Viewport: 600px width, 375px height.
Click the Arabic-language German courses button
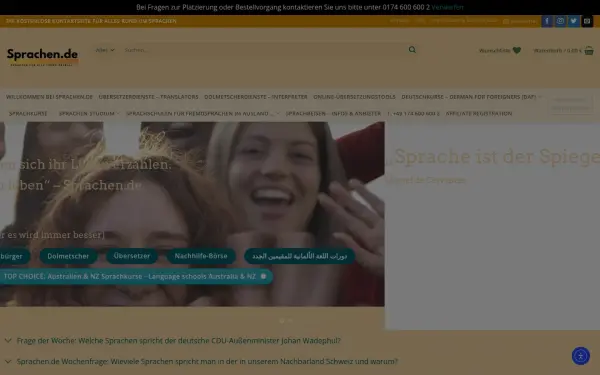click(299, 256)
